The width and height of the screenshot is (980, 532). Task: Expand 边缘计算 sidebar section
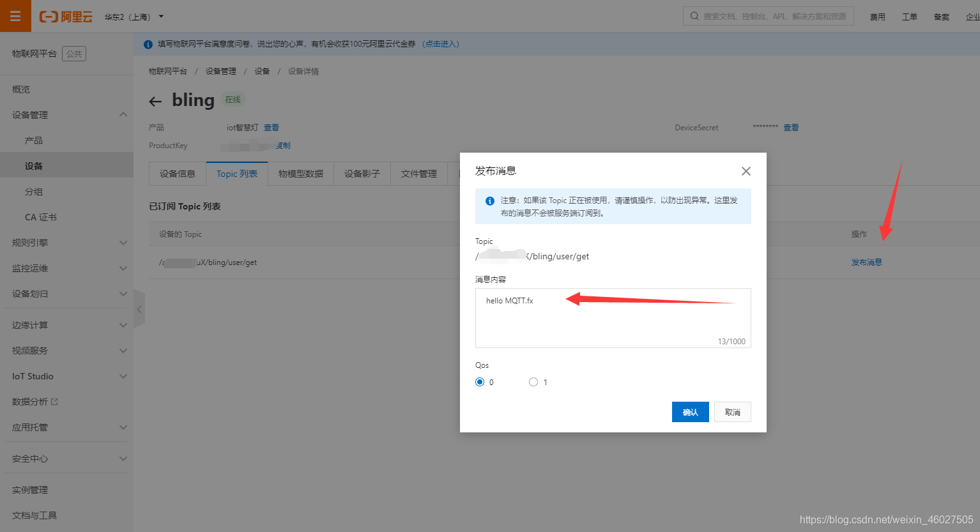pos(66,325)
